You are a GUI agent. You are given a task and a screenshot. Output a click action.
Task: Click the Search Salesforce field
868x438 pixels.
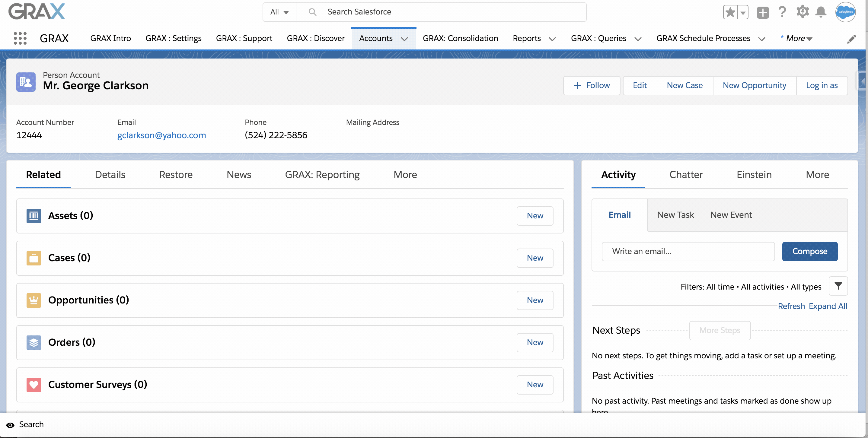[441, 12]
